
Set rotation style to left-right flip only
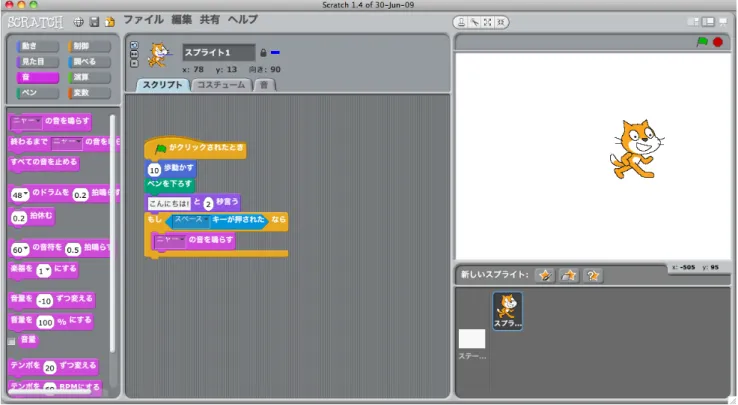pyautogui.click(x=134, y=54)
